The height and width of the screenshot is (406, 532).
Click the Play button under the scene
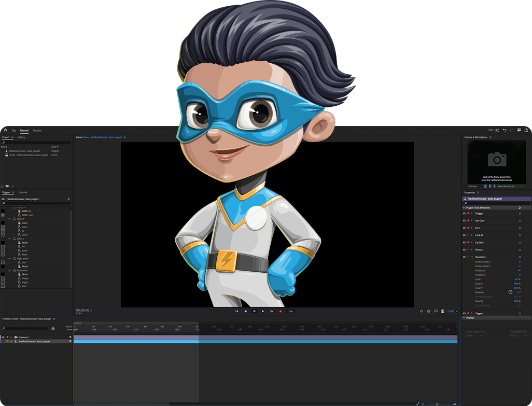(x=263, y=311)
